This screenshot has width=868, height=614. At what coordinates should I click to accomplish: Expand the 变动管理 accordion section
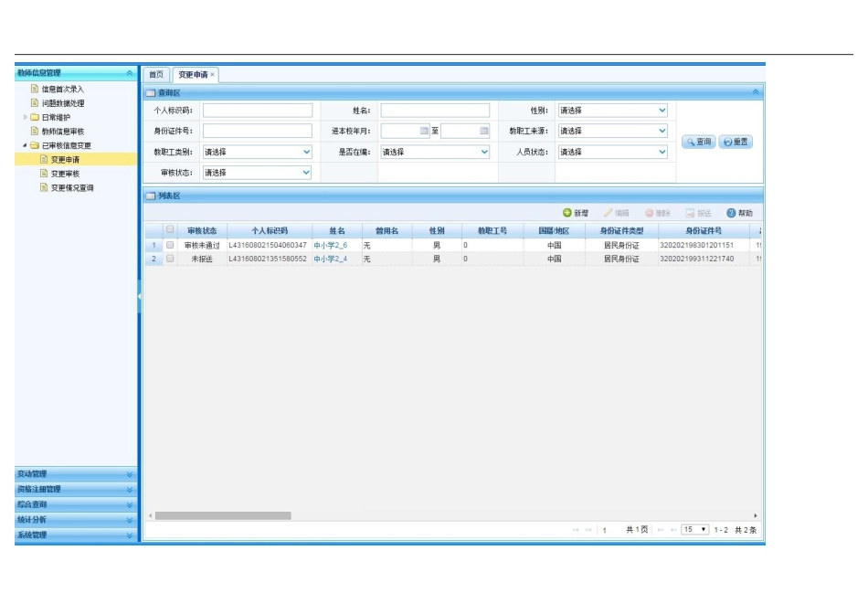point(129,474)
